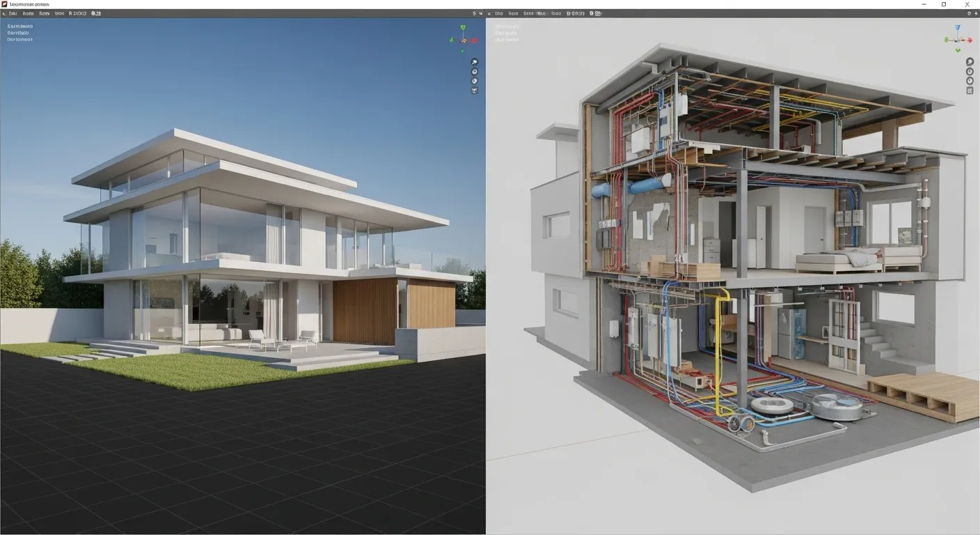
Task: Click third icon in right viewport navigation stack
Action: click(x=970, y=81)
